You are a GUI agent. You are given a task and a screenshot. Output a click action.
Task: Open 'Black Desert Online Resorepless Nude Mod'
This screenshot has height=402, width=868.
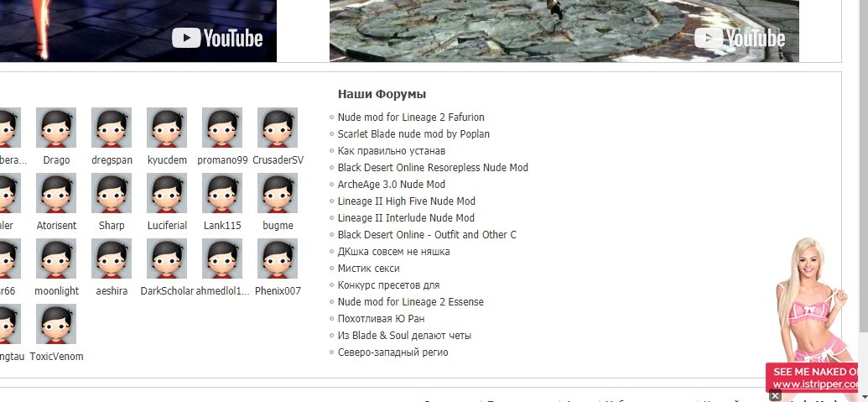(x=433, y=167)
